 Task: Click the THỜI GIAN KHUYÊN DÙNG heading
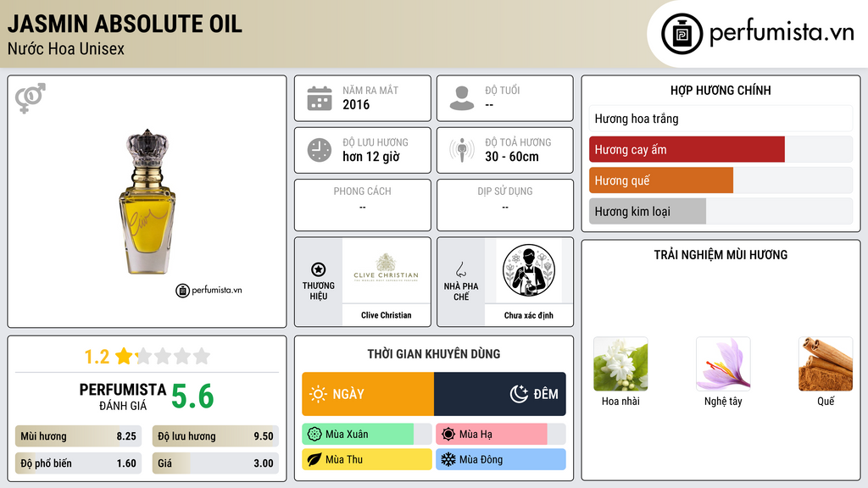coord(434,353)
